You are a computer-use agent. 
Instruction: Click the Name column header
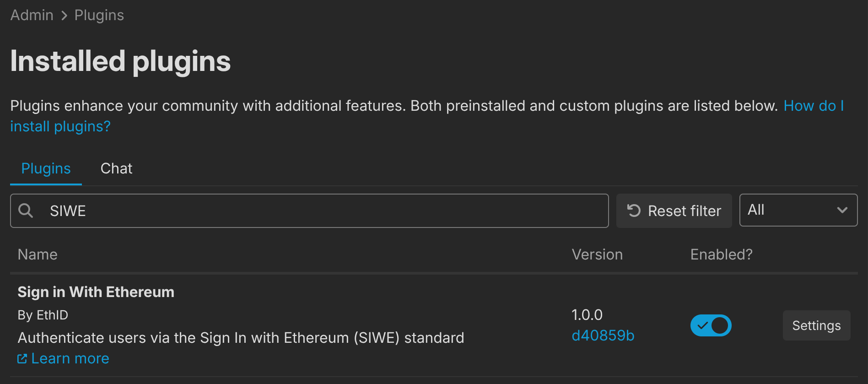pyautogui.click(x=38, y=254)
